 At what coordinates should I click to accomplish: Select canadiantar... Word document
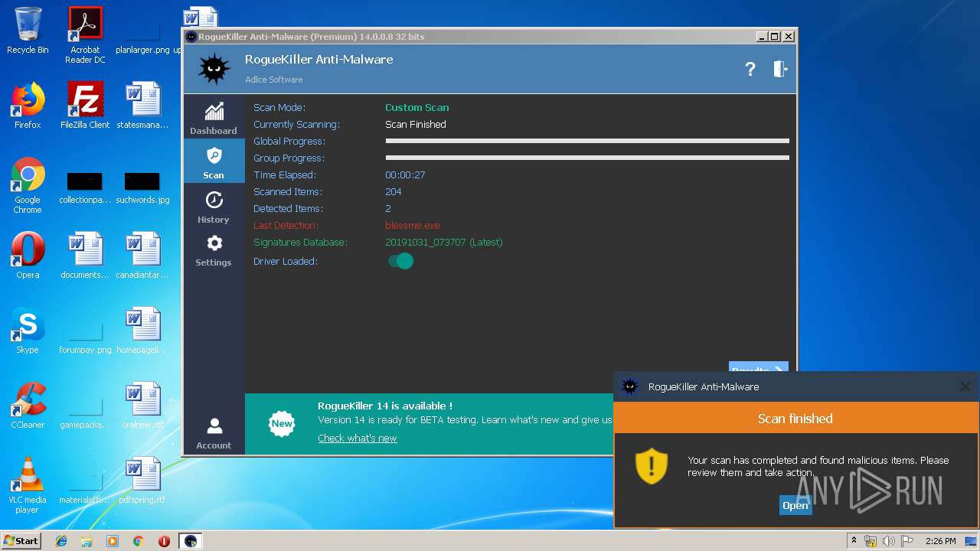(x=142, y=256)
